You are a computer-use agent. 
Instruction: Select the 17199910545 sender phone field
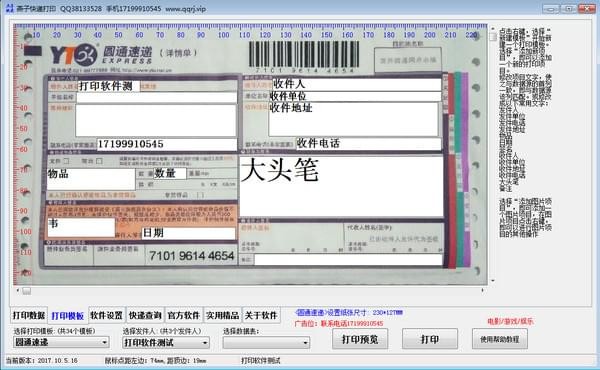[x=167, y=144]
